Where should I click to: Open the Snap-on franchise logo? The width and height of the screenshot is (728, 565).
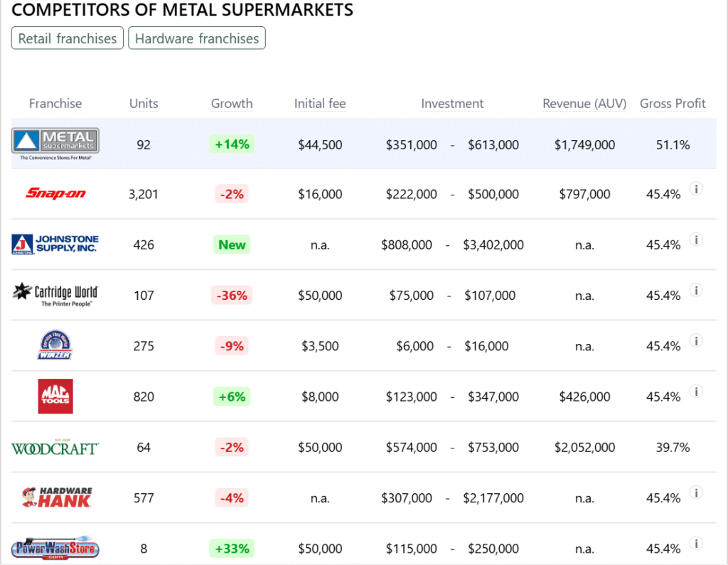click(x=55, y=193)
